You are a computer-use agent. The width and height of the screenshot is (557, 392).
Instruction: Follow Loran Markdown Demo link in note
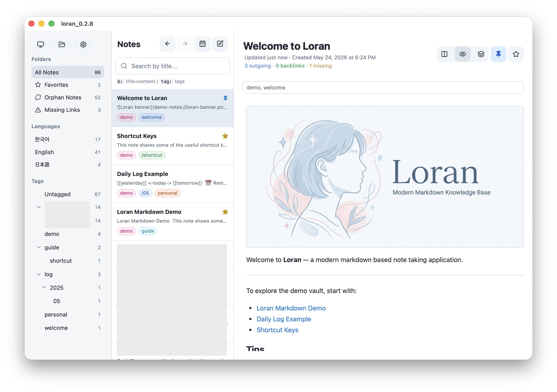[291, 308]
